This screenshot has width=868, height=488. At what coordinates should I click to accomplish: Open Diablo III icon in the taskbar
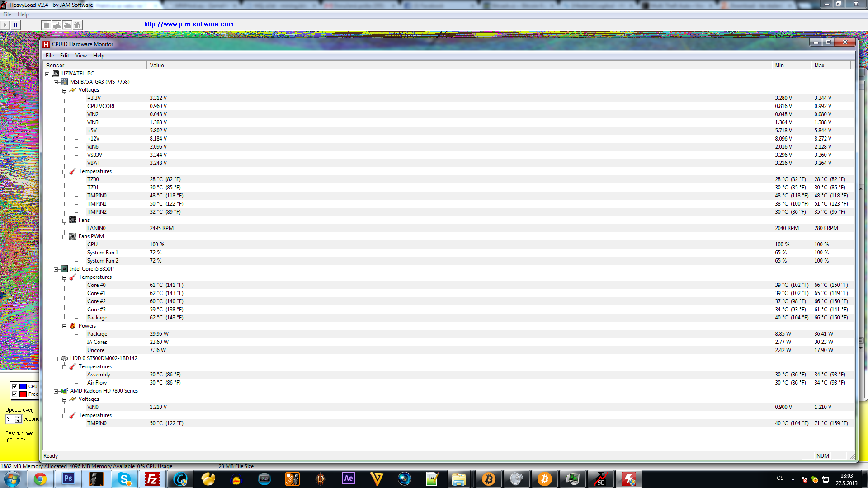(321, 479)
